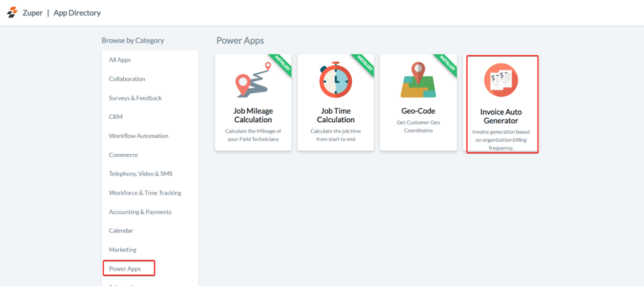This screenshot has height=286, width=644.
Task: Browse Surveys & Feedback category
Action: (x=135, y=98)
